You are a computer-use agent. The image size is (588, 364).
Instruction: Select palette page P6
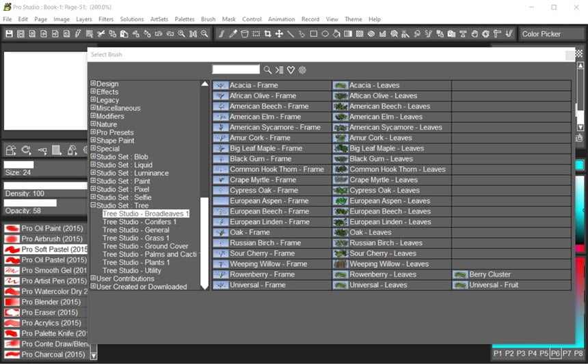click(x=555, y=353)
